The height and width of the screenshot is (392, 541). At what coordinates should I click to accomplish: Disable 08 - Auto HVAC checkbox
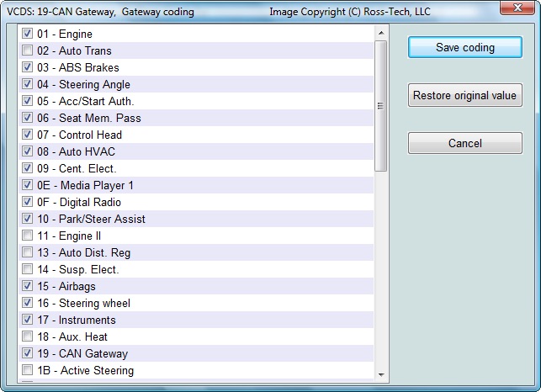click(x=27, y=151)
